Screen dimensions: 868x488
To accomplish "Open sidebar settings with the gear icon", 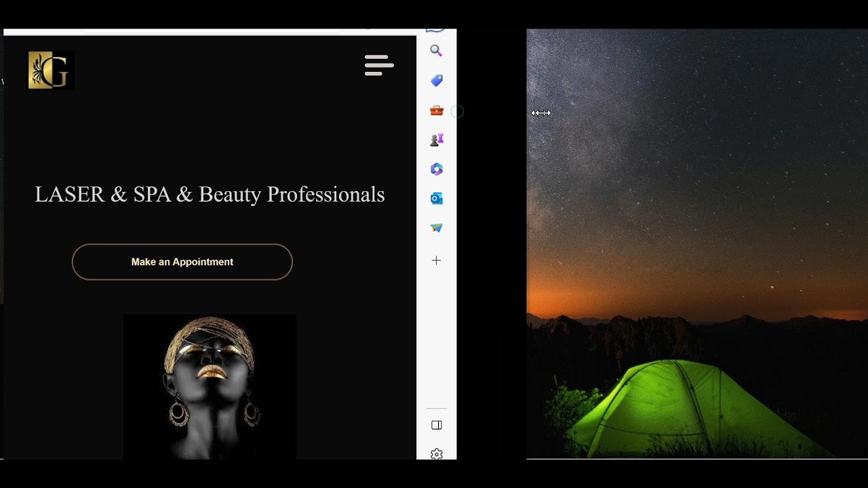I will [436, 454].
